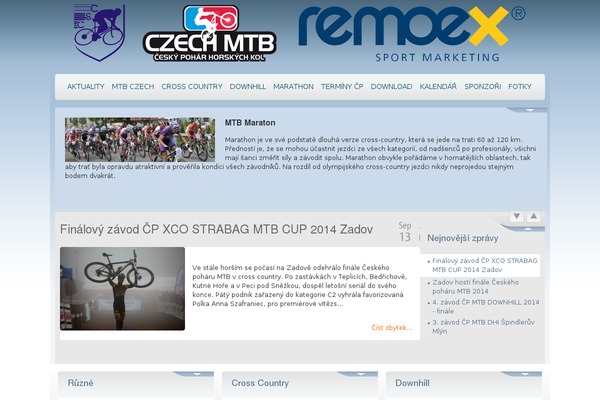Screen dimensions: 600x400
Task: Open the Aktuality menu item
Action: (86, 87)
